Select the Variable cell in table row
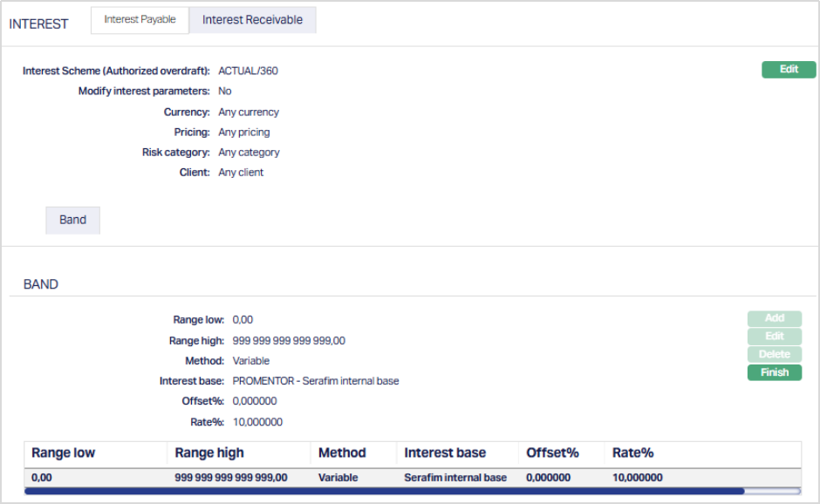 (x=338, y=478)
